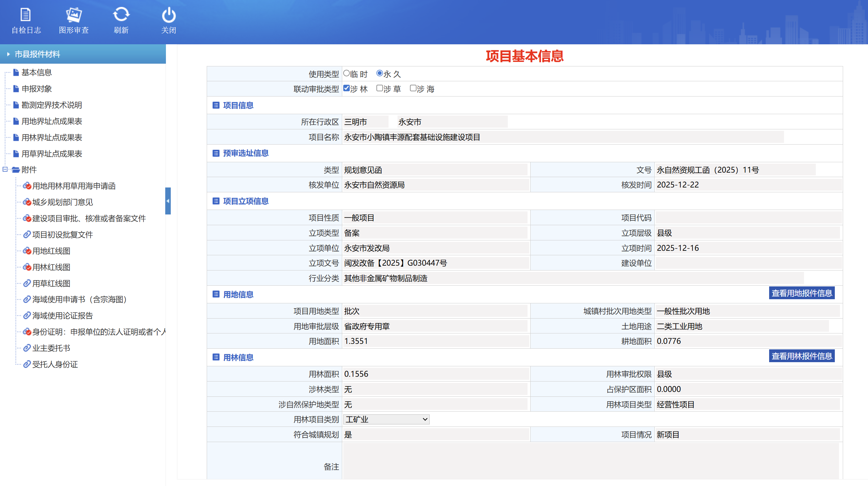Collapse the 附件 tree node
Image resolution: width=868 pixels, height=486 pixels.
[5, 169]
